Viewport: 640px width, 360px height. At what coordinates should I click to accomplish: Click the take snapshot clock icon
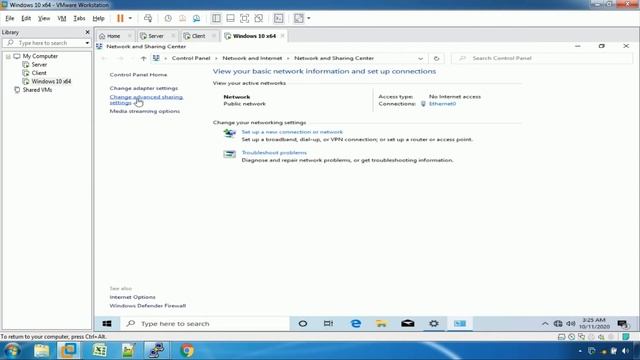168,18
